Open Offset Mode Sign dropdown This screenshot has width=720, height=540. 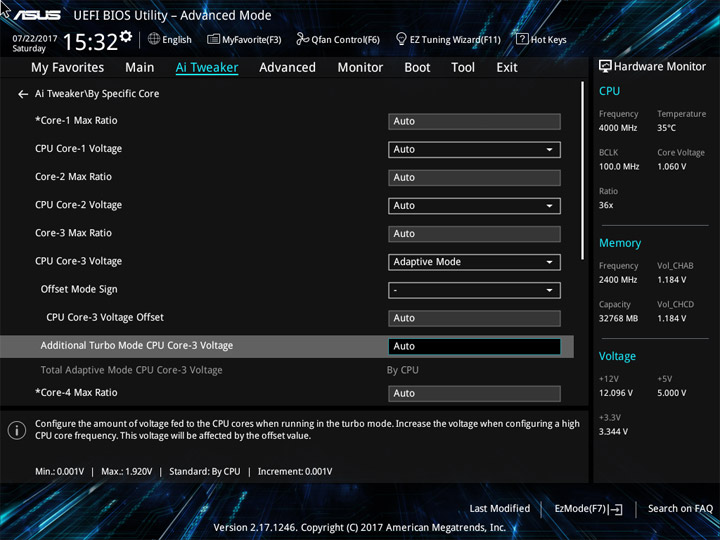474,290
